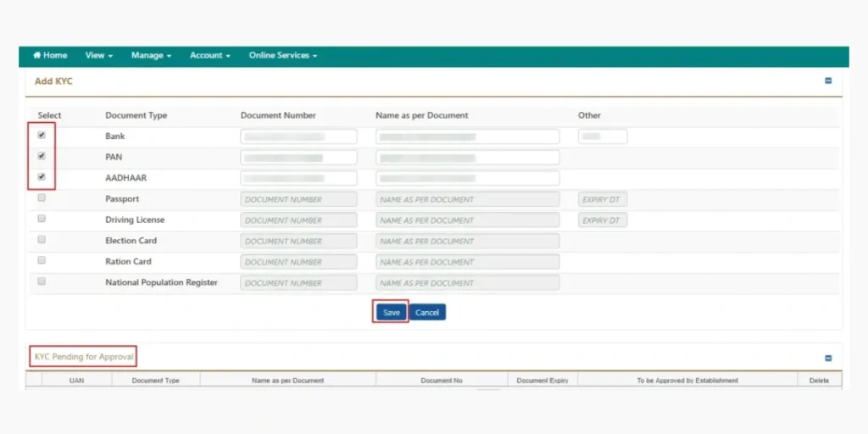The image size is (868, 434).
Task: Select the 'Name as per Document' header in Add KYC
Action: click(x=422, y=115)
